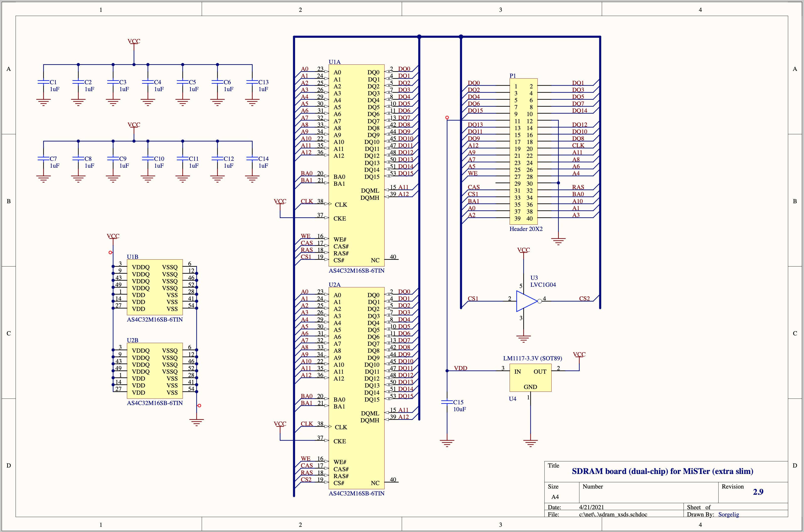
Task: Click the CS1 net label at inverter input
Action: [473, 299]
